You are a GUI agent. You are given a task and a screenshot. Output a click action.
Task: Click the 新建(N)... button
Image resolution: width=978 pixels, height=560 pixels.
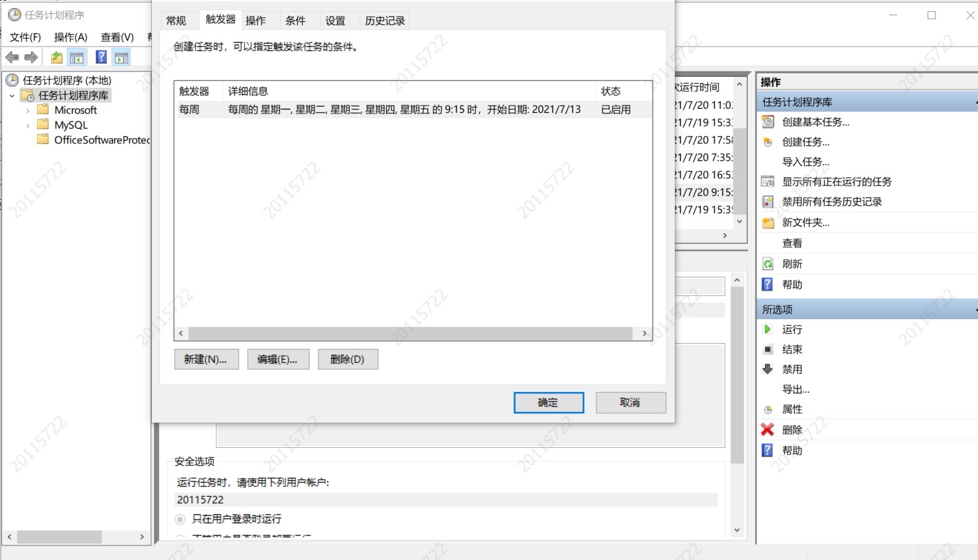pos(206,359)
